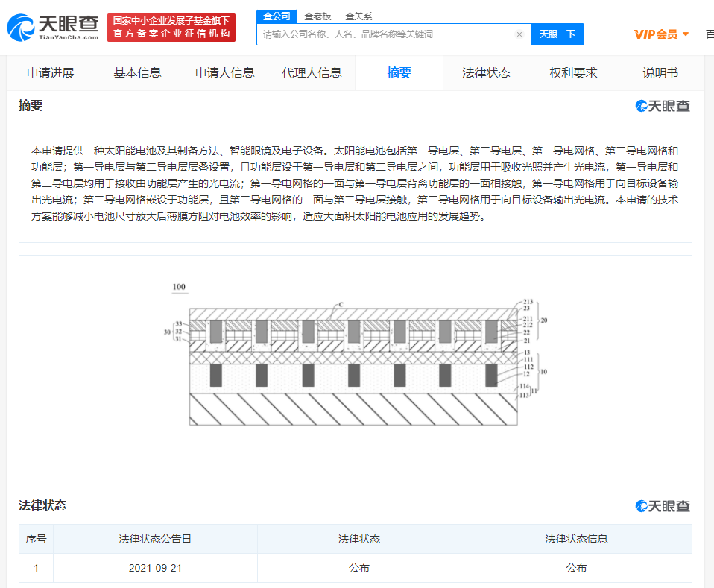
Task: Focus the company name search input
Action: coord(388,34)
